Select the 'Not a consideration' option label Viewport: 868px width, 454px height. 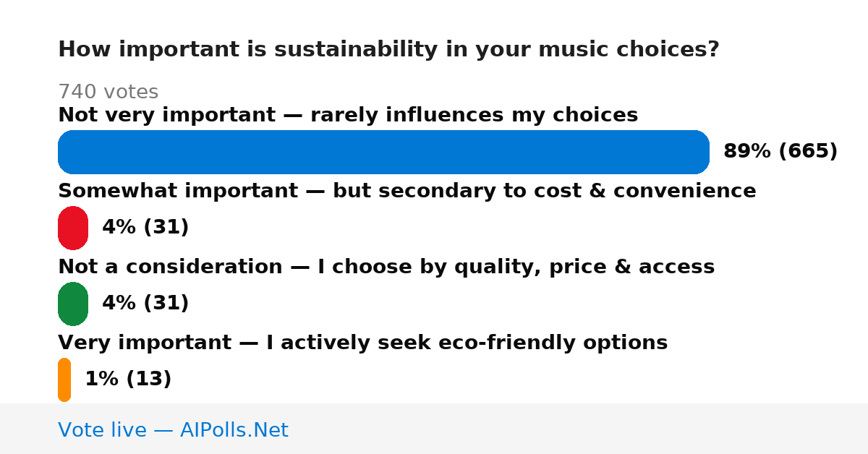click(x=386, y=267)
